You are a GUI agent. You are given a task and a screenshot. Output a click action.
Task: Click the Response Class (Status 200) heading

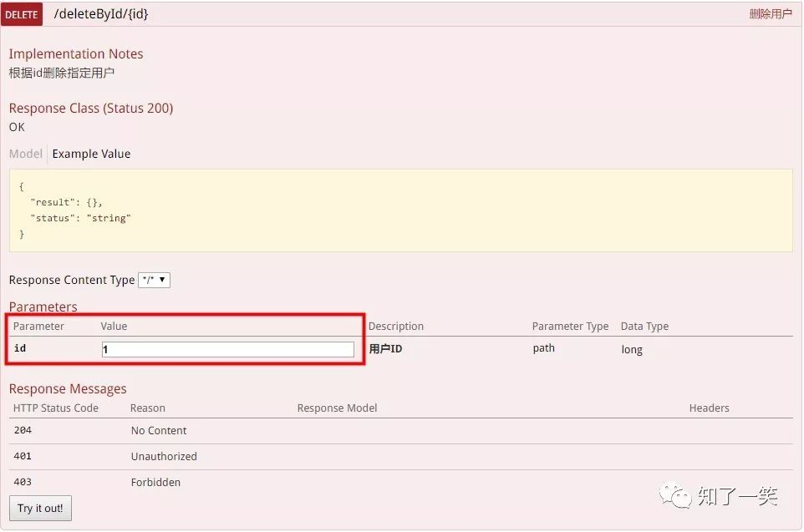(91, 108)
